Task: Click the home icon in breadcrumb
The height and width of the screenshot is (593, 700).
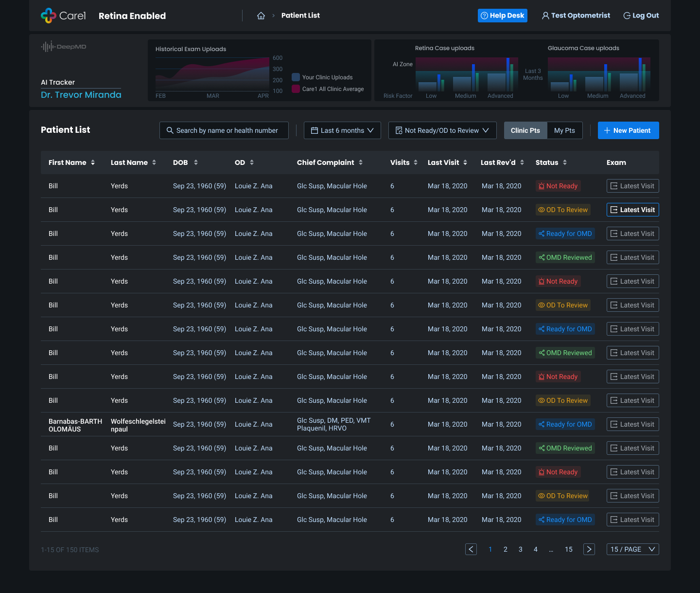Action: click(261, 16)
